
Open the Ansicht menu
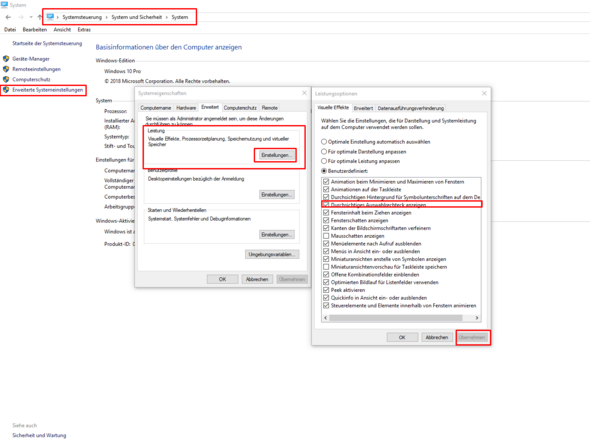point(62,30)
